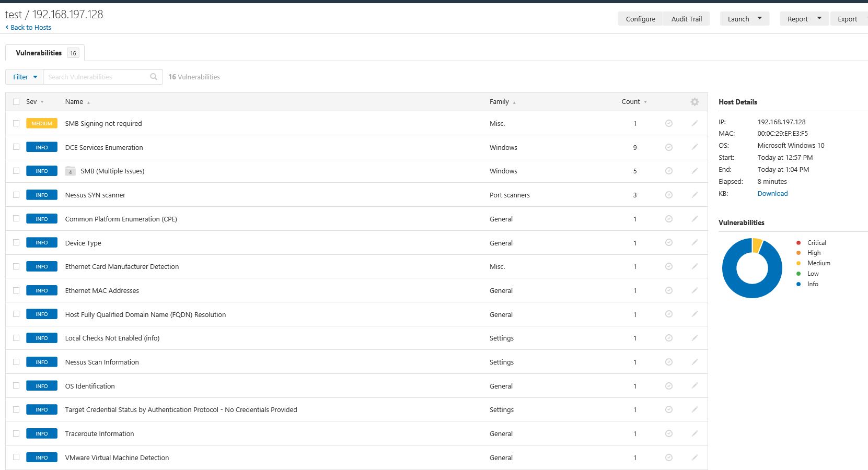The height and width of the screenshot is (470, 868).
Task: Toggle the select-all checkbox in table header
Action: pyautogui.click(x=16, y=102)
